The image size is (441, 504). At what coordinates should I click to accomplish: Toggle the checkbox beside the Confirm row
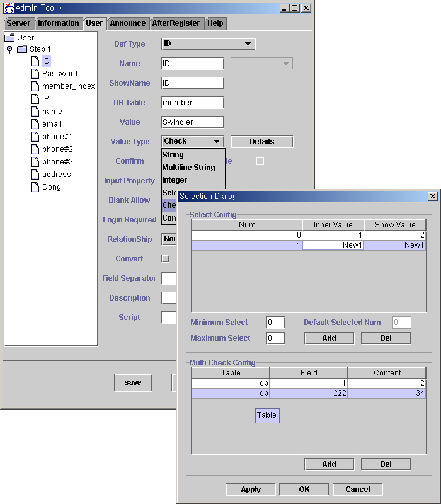(259, 161)
